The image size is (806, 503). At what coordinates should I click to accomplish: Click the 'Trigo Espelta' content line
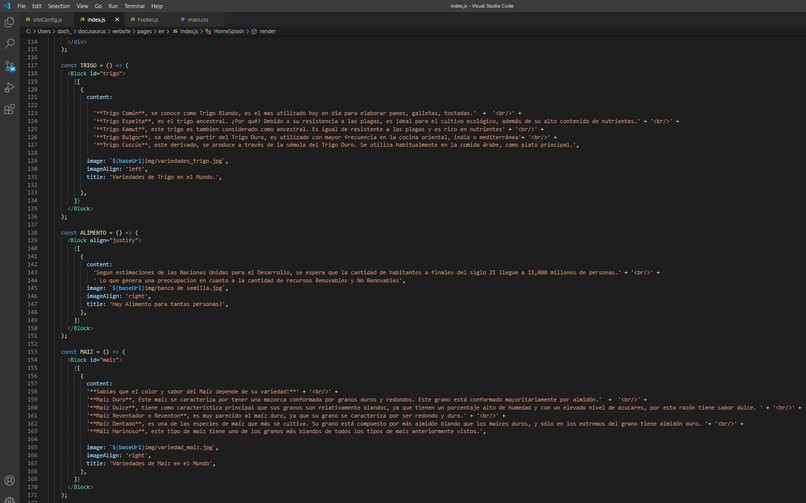(386, 121)
